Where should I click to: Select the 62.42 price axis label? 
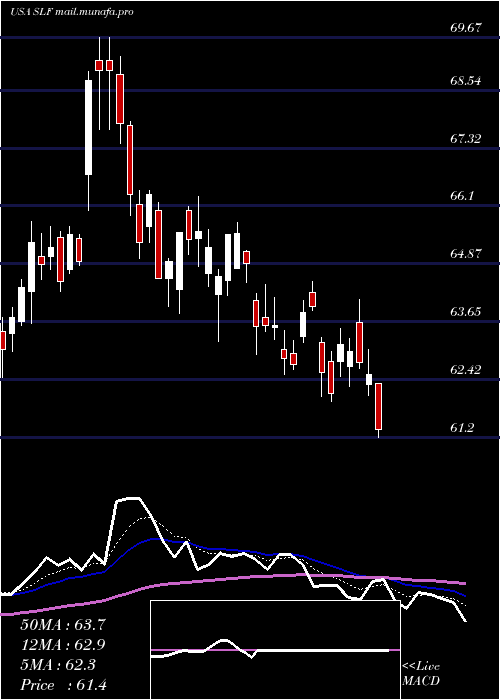pos(466,370)
